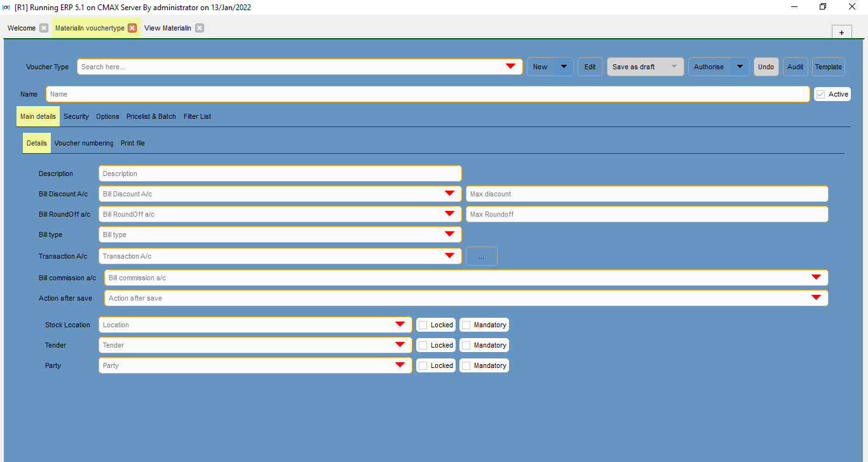Tick the Locked checkbox for Party

point(423,365)
